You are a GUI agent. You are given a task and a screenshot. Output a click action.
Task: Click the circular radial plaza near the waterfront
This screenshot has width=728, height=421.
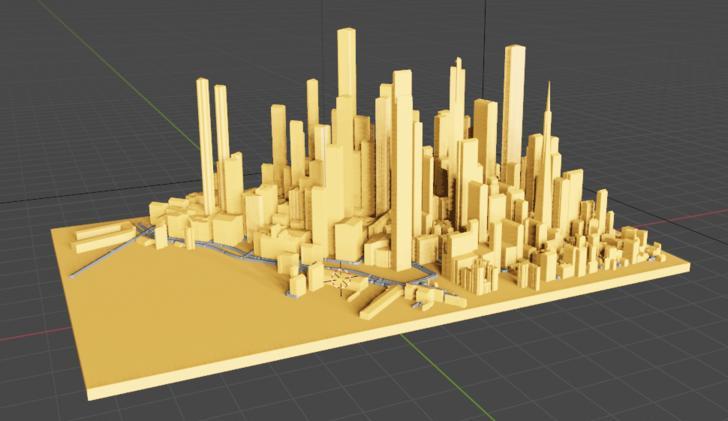click(342, 279)
